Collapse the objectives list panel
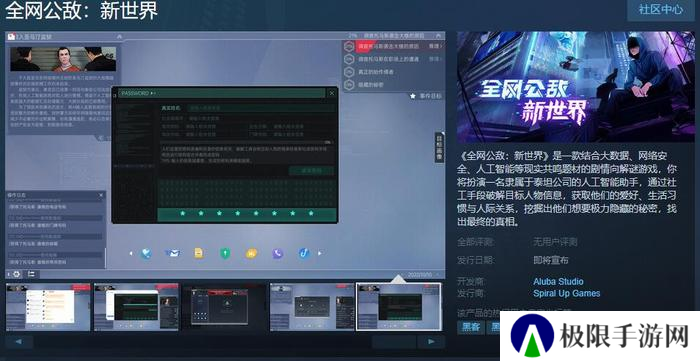Screen dimensions: 700x361 (438, 36)
